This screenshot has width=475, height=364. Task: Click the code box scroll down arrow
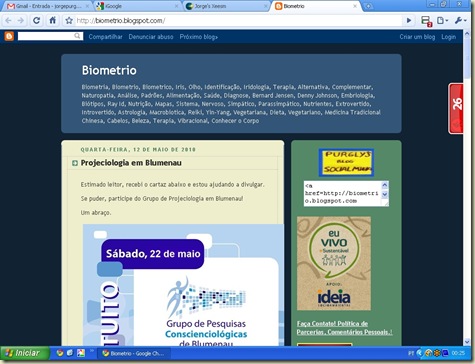[x=384, y=194]
